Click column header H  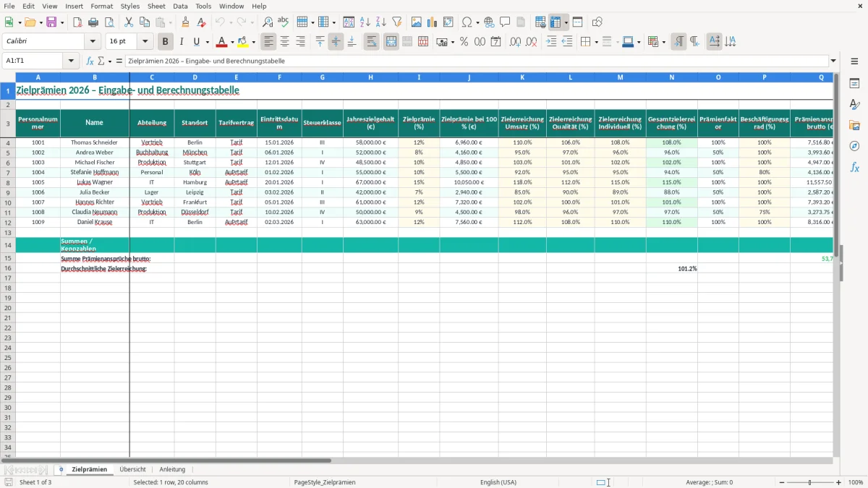370,77
